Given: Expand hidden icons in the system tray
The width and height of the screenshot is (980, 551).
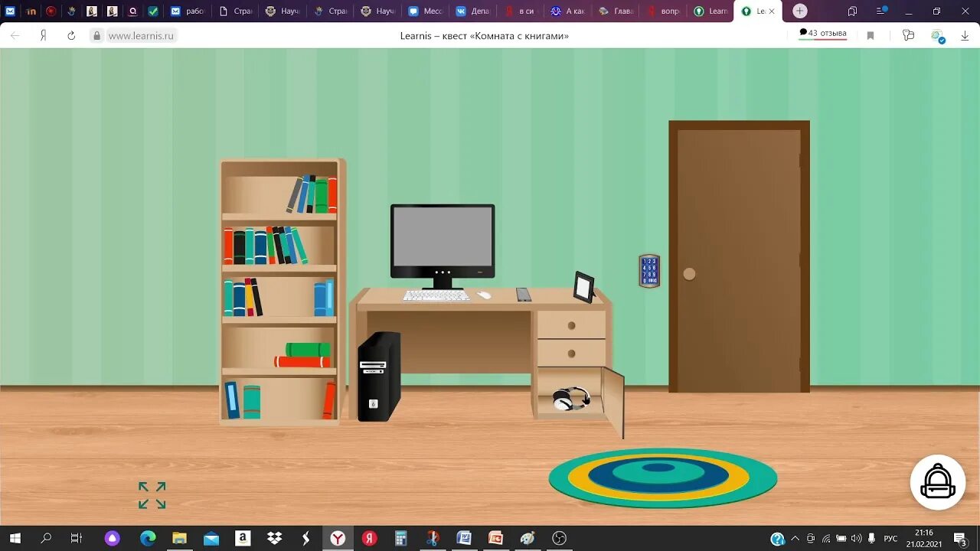Looking at the screenshot, I should tap(795, 539).
